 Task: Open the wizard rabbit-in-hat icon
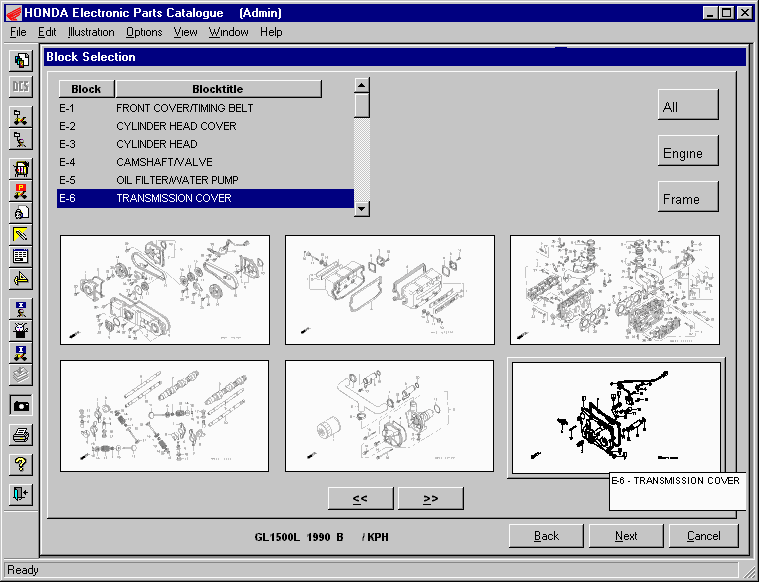click(x=21, y=330)
